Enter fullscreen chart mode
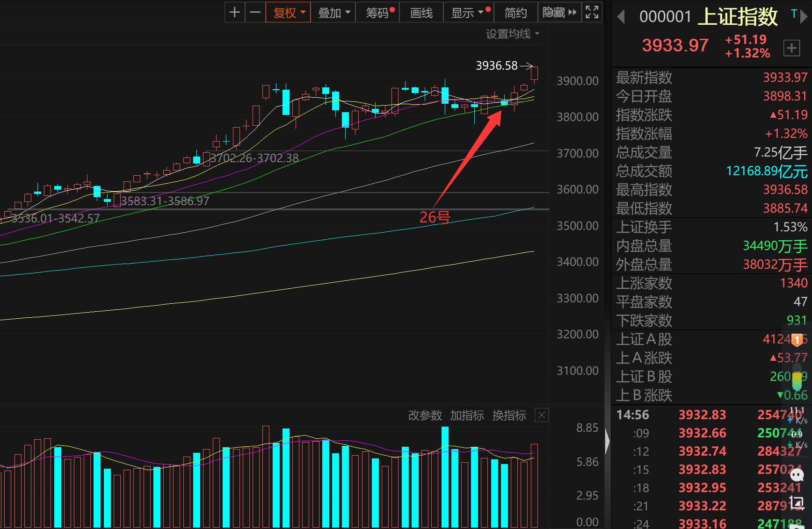The image size is (812, 529). point(592,13)
